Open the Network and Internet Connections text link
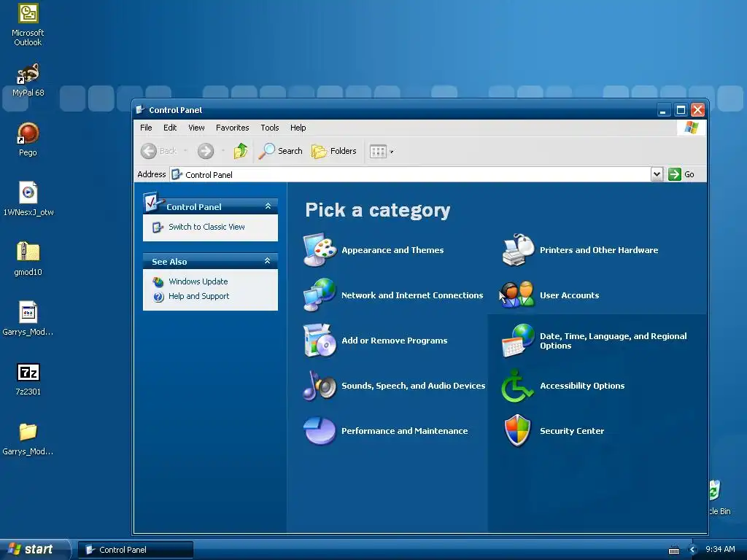This screenshot has width=747, height=560. click(412, 295)
